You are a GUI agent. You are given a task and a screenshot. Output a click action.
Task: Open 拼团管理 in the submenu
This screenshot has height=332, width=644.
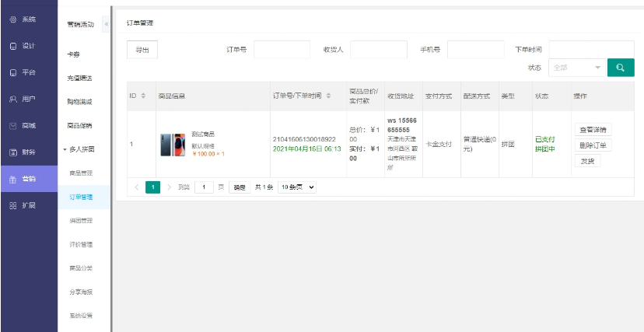pos(80,221)
